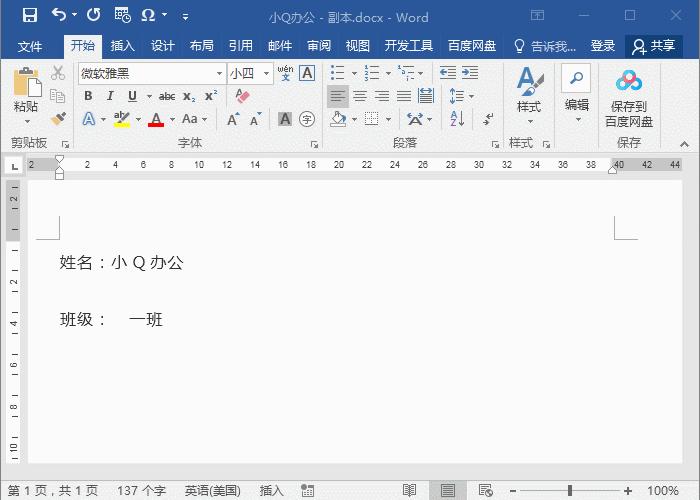
Task: Collapse the ribbon with the up chevron
Action: pos(684,144)
